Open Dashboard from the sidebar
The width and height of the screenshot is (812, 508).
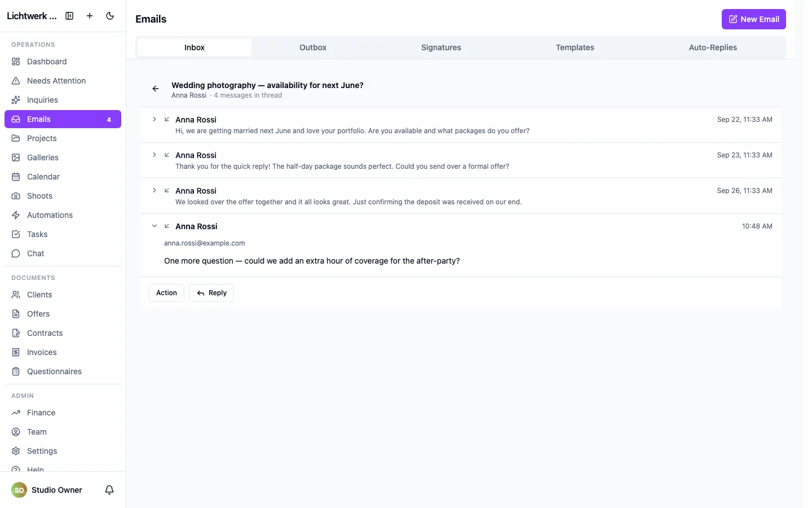63,62
